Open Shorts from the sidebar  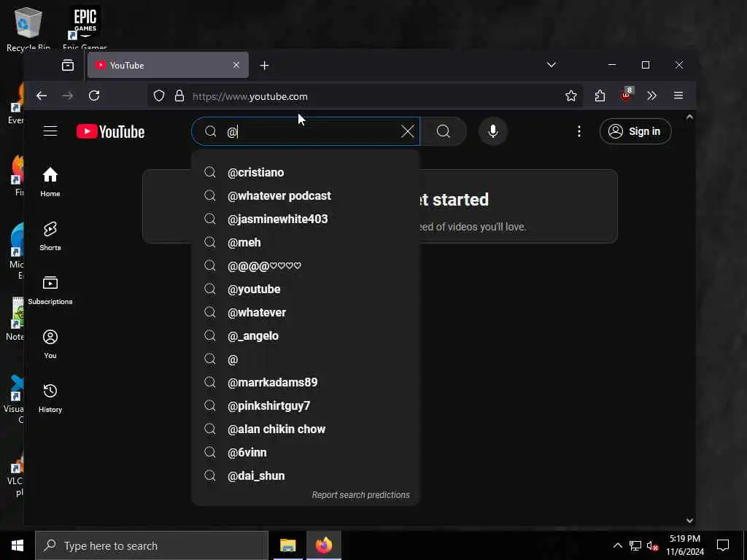tap(50, 236)
